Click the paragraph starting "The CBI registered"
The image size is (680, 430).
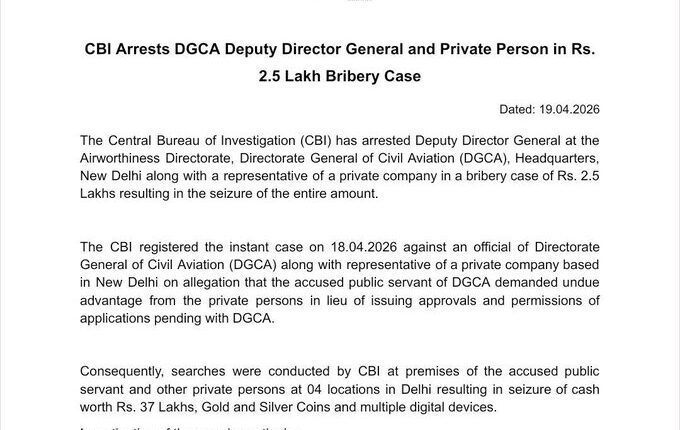[x=340, y=282]
